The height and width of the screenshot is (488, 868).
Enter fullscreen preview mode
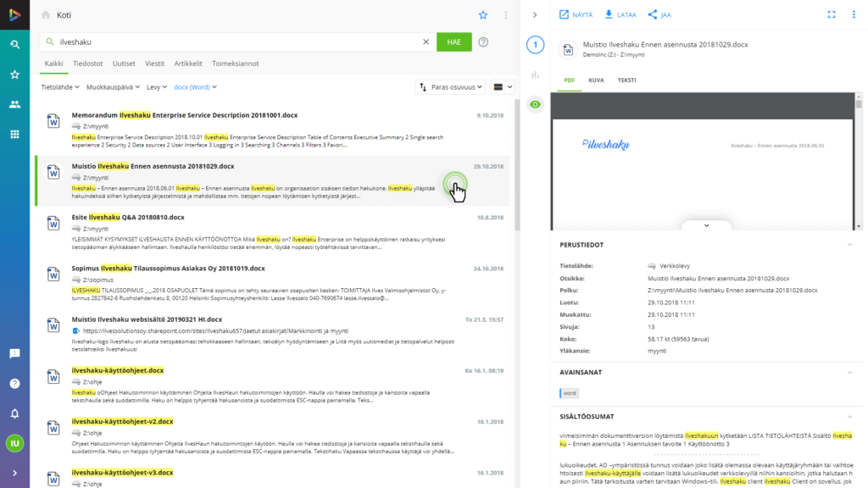pyautogui.click(x=832, y=15)
